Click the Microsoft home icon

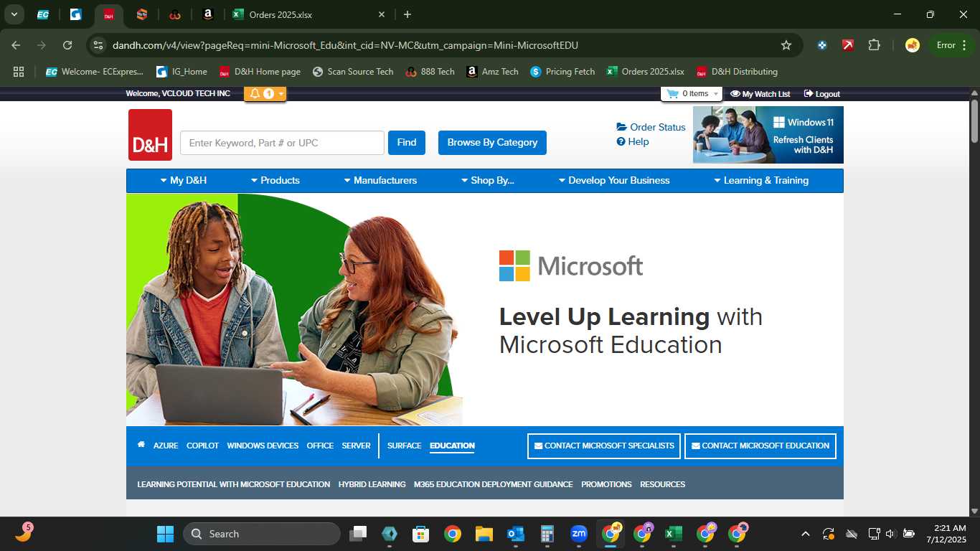pyautogui.click(x=141, y=445)
